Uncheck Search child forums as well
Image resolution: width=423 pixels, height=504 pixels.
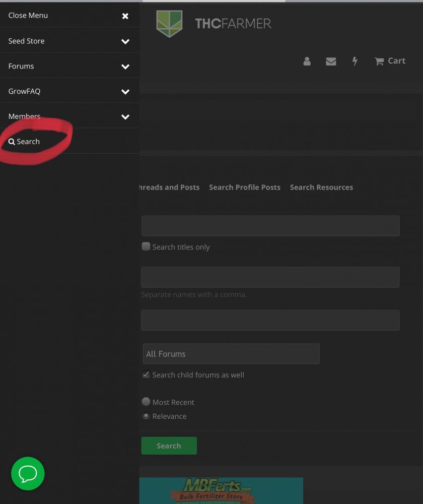[x=146, y=375]
